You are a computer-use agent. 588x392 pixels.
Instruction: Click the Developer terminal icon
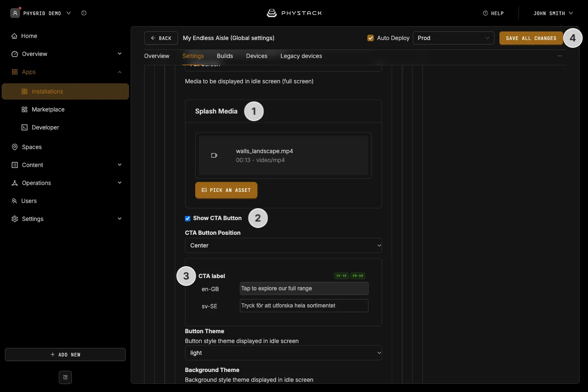point(24,127)
